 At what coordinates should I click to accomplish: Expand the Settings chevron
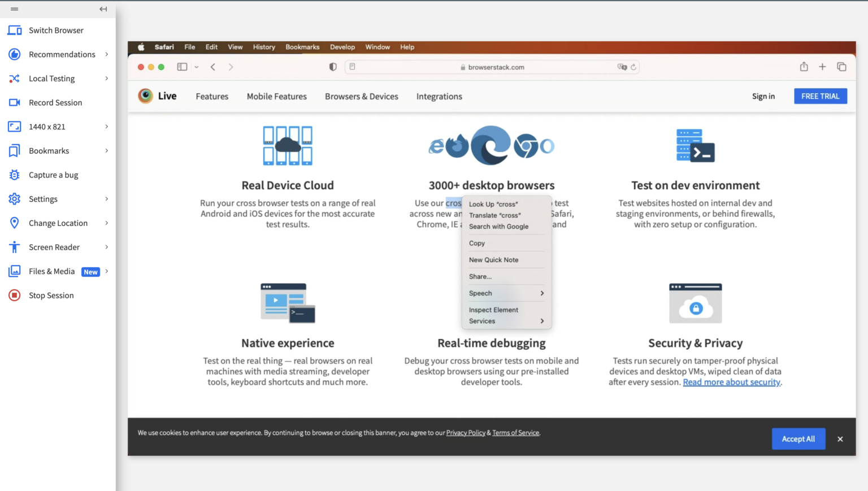click(106, 199)
